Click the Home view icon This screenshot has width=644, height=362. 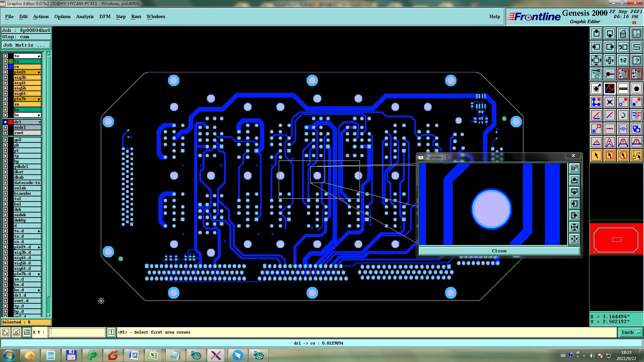tap(623, 34)
